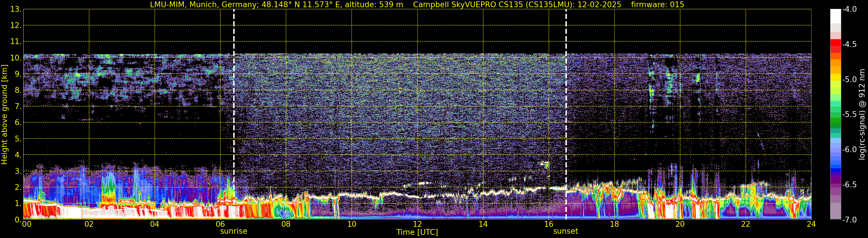Click the sunset dashed vertical line
The width and height of the screenshot is (868, 238).
click(x=566, y=114)
